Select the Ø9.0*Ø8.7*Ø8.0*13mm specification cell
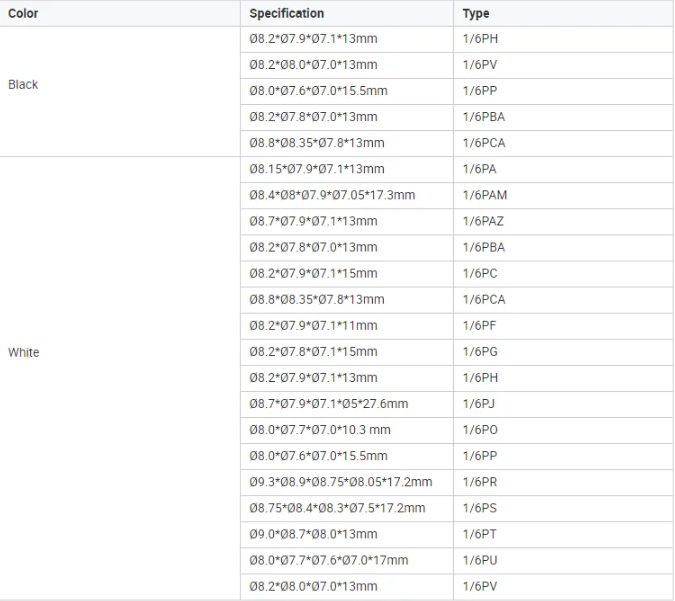 click(x=314, y=534)
